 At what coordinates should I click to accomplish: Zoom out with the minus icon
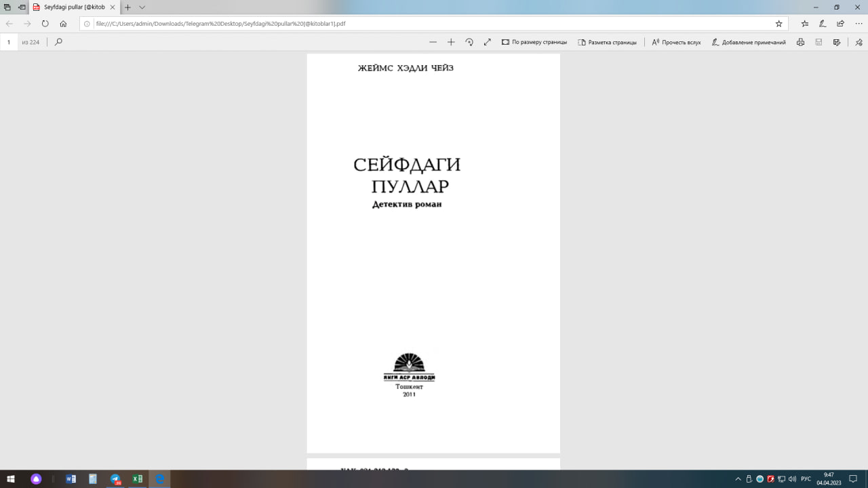point(433,42)
